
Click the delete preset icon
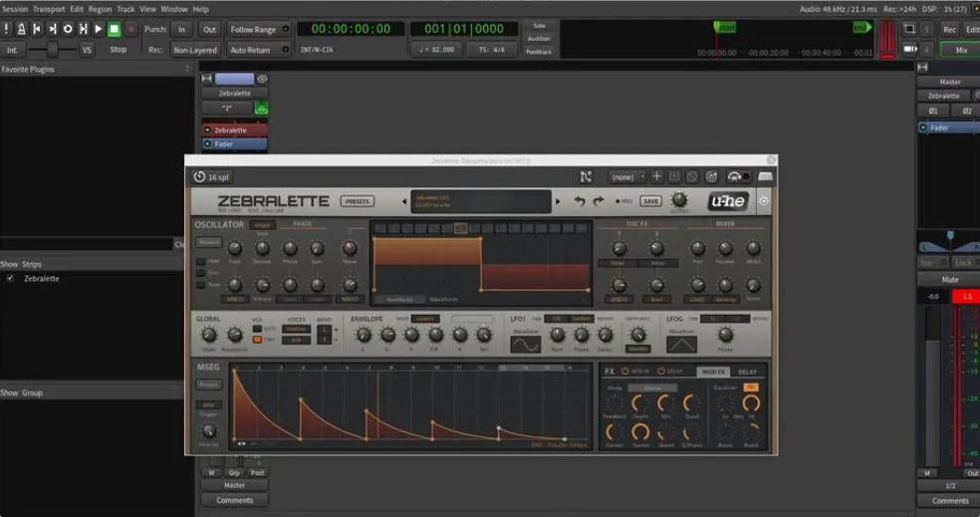point(692,177)
